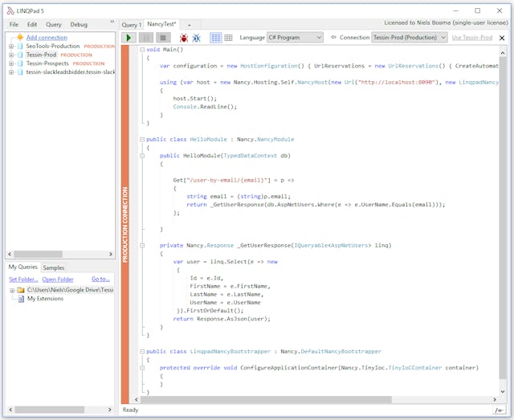Click the folder icon for C:\Users path
Viewport: 514px width, 420px height.
(21, 290)
